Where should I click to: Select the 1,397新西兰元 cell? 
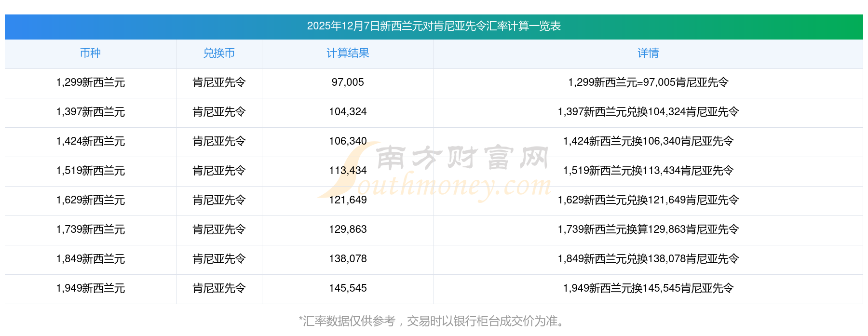90,112
